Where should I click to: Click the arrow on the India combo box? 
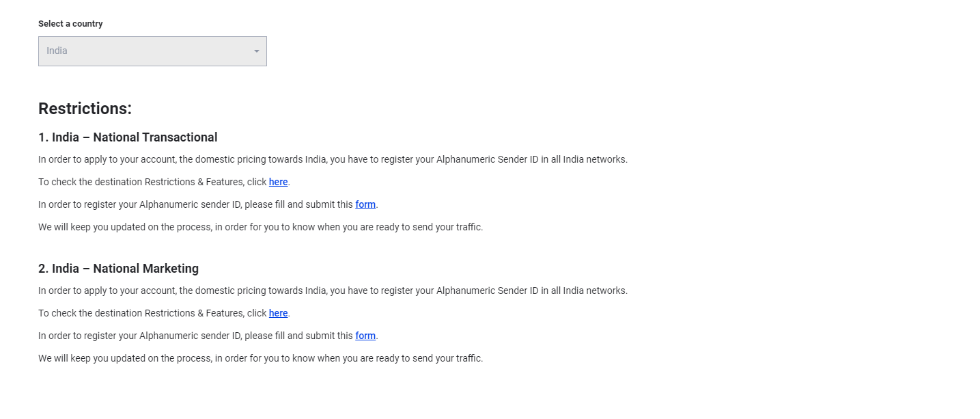click(x=257, y=51)
